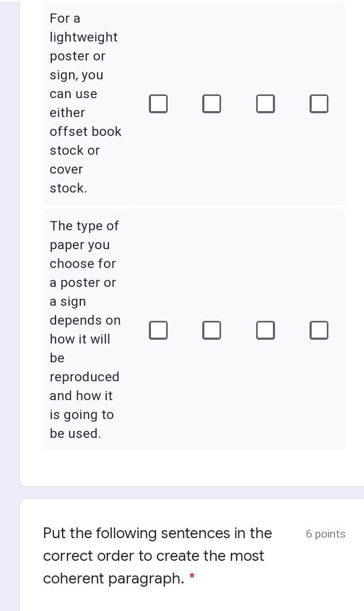
Task: Check the second checkbox for the offset book stock statement
Action: click(212, 104)
